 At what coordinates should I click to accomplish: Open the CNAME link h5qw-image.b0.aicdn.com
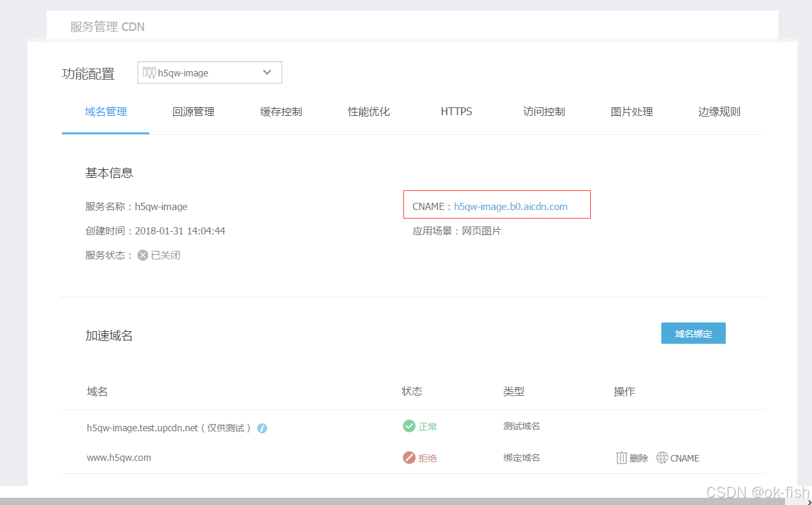[x=511, y=206]
